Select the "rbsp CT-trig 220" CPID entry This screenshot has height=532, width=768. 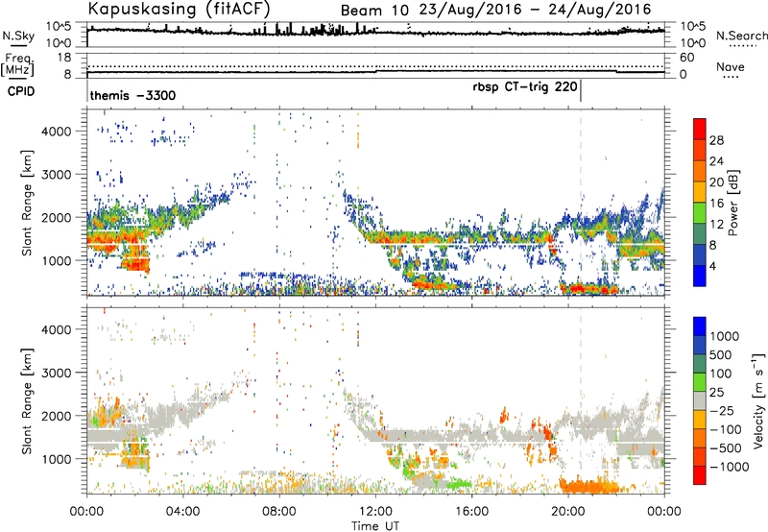coord(525,87)
